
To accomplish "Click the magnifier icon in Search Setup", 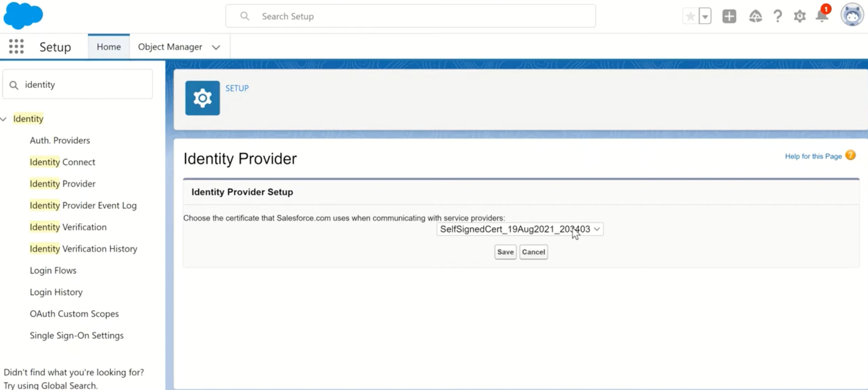I will point(245,16).
